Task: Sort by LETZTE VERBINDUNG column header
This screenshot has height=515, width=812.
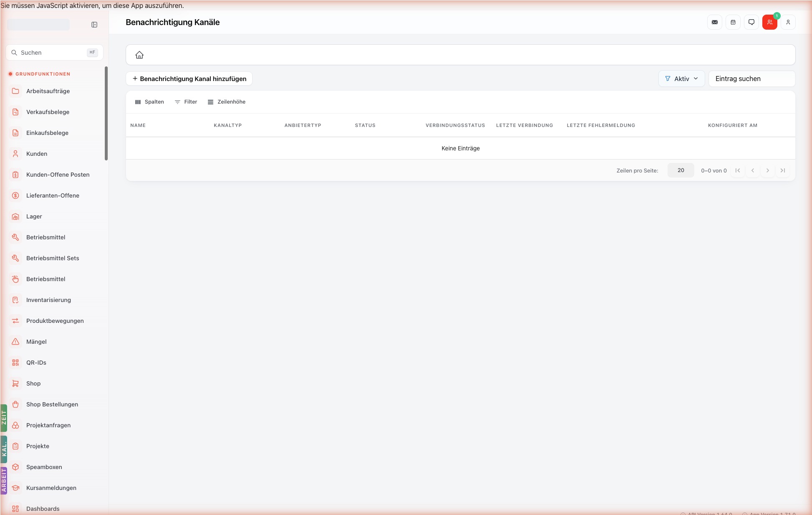Action: click(524, 125)
